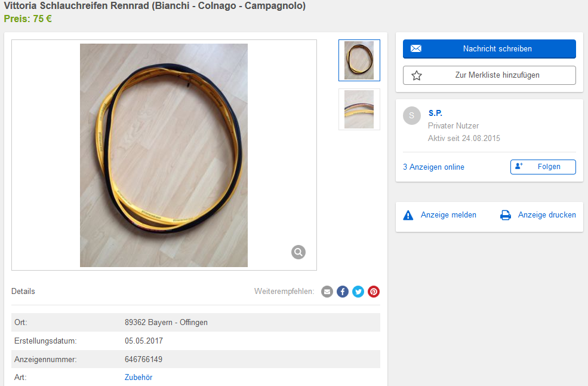Pin listing on Pinterest
This screenshot has width=588, height=386.
[x=374, y=292]
